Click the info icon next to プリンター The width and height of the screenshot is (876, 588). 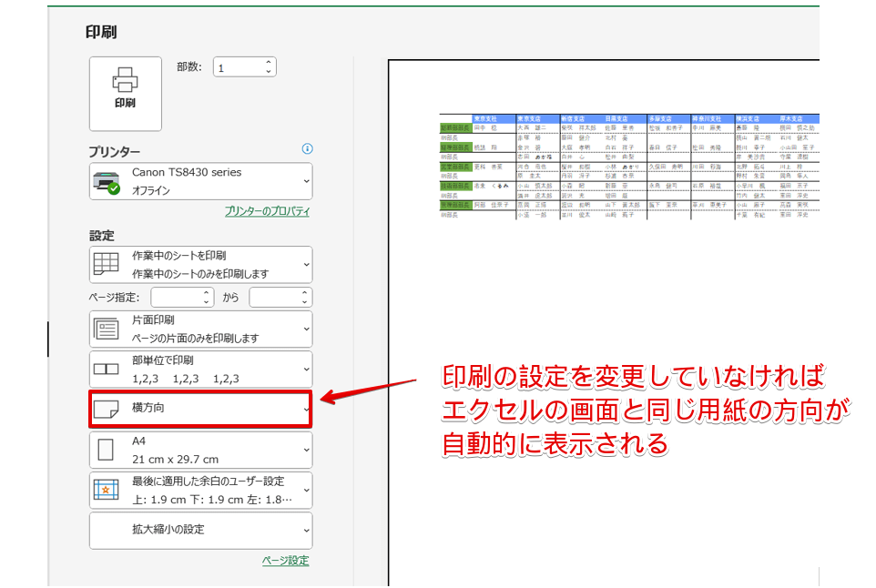click(308, 149)
